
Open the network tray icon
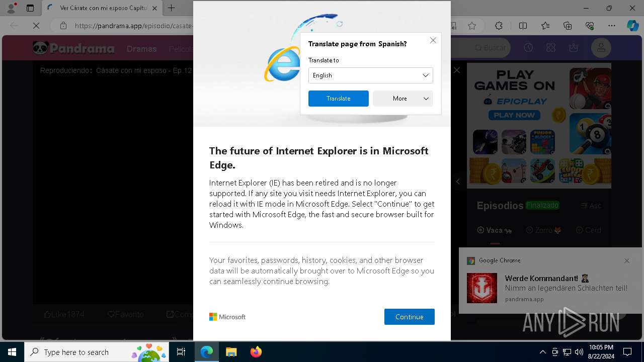point(567,352)
